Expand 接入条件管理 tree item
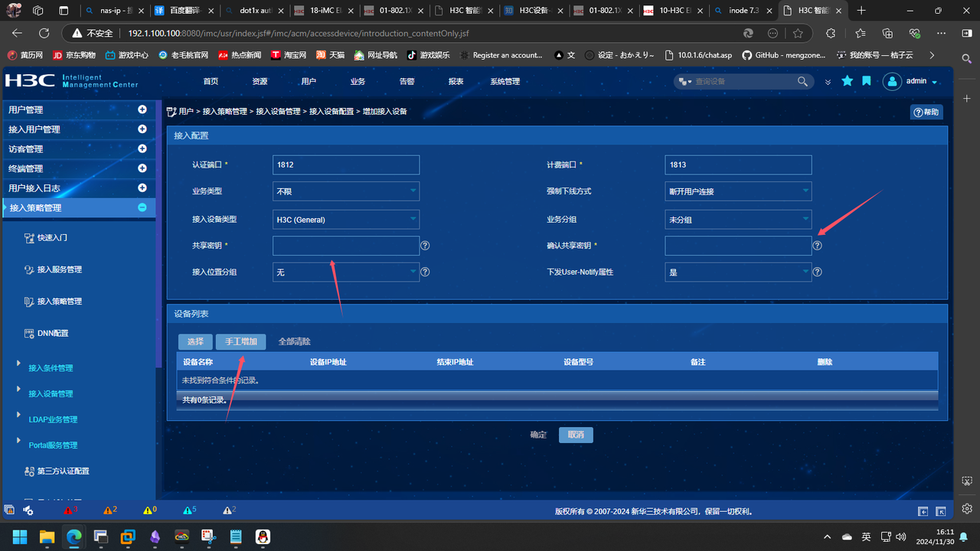This screenshot has height=551, width=980. pyautogui.click(x=18, y=364)
